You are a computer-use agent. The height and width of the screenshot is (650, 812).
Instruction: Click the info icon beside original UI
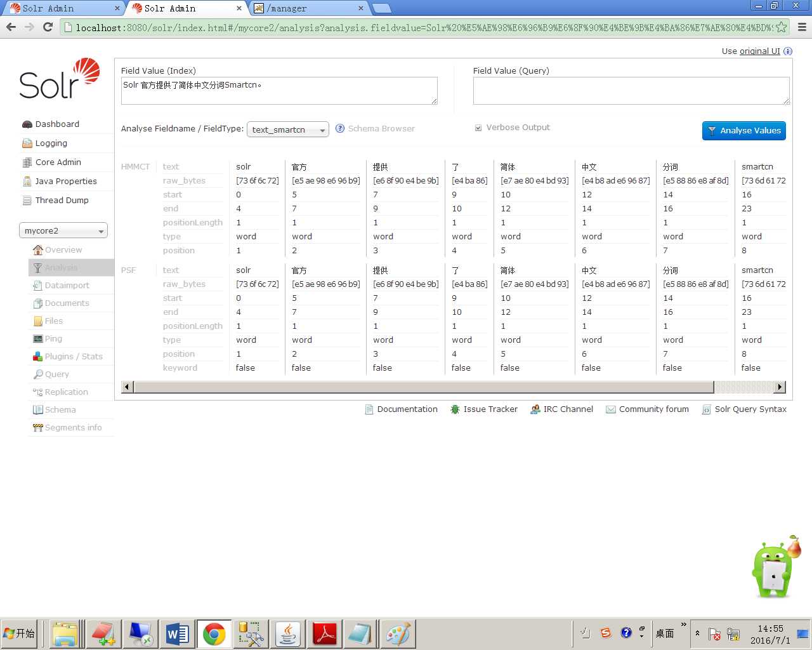click(788, 51)
